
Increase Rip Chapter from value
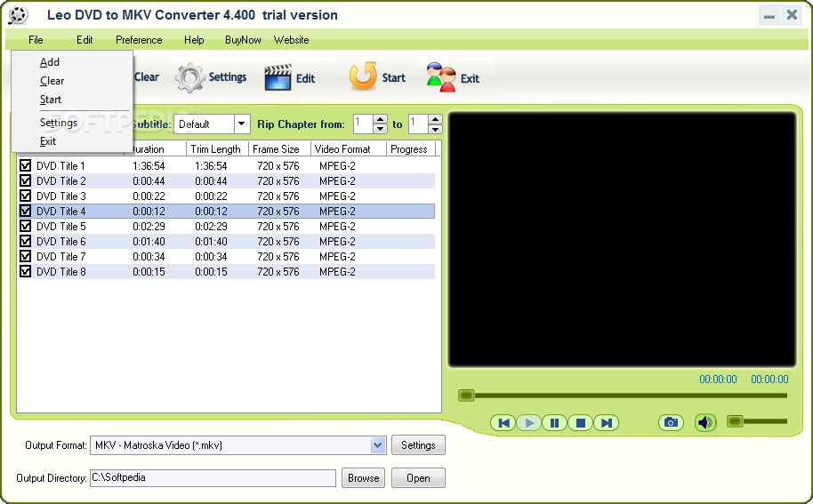point(380,120)
